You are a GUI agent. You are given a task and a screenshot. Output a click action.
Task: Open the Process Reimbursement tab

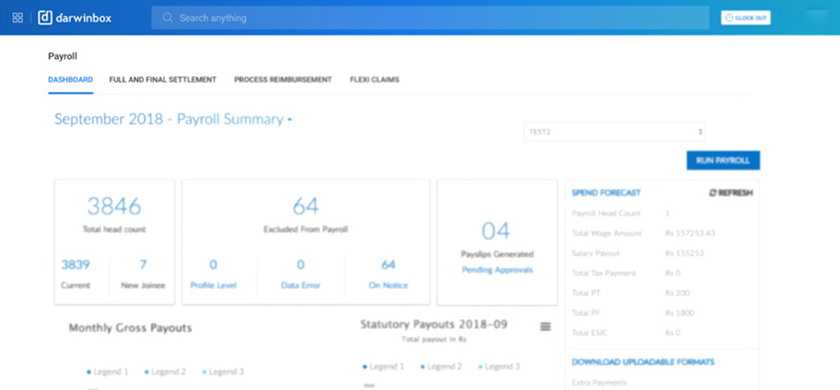(x=283, y=79)
